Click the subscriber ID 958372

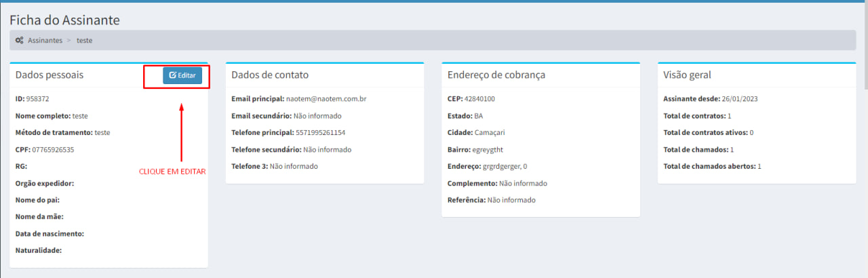pos(37,99)
